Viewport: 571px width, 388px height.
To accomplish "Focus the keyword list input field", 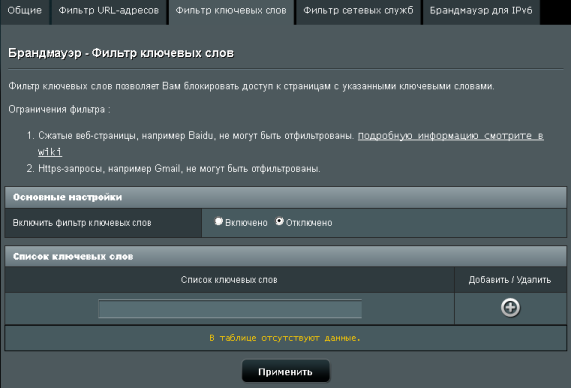I will tap(230, 309).
